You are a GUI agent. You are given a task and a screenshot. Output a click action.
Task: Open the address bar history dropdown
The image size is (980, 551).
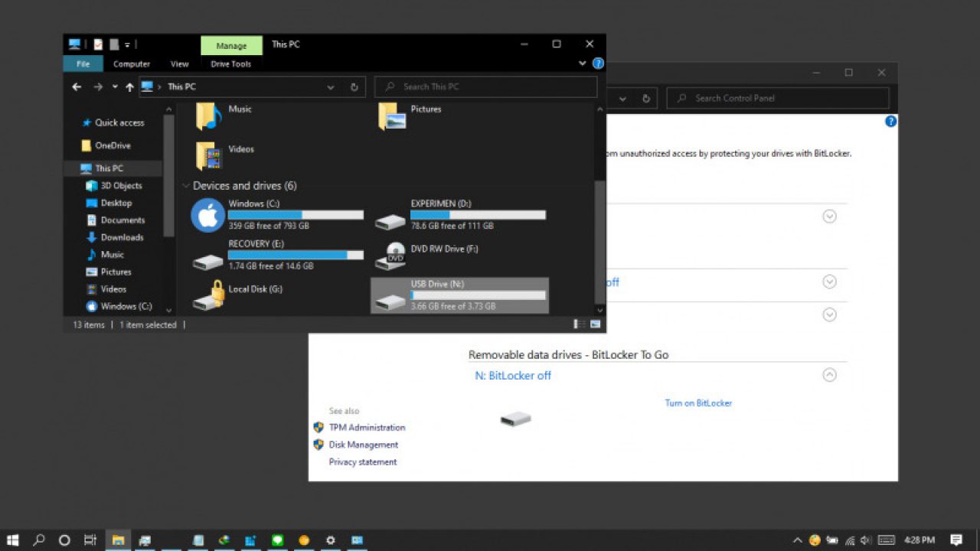click(331, 87)
